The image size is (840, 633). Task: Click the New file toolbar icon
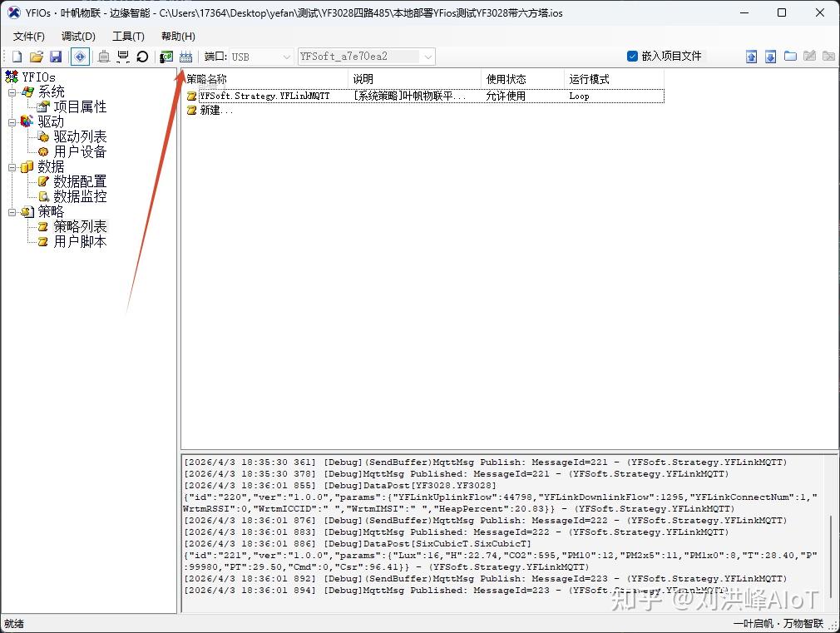(x=17, y=57)
